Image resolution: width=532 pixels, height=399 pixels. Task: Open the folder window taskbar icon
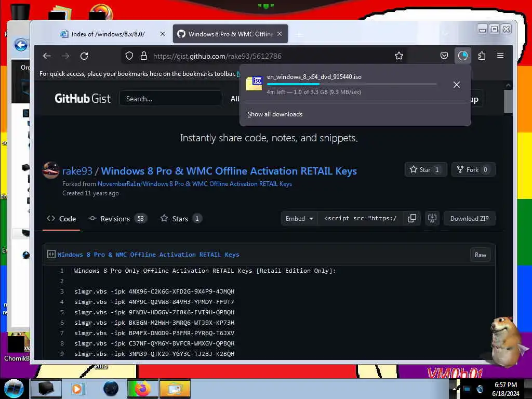(175, 389)
